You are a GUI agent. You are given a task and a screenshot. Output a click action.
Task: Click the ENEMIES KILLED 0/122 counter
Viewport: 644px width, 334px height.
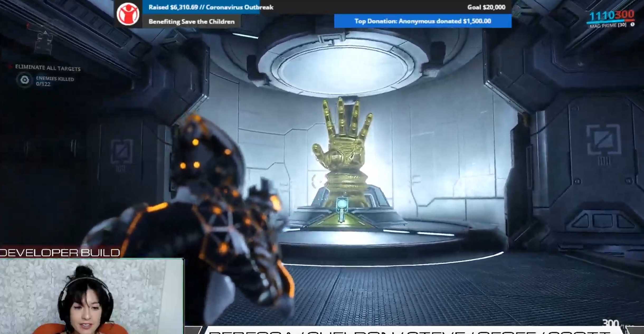(x=55, y=81)
